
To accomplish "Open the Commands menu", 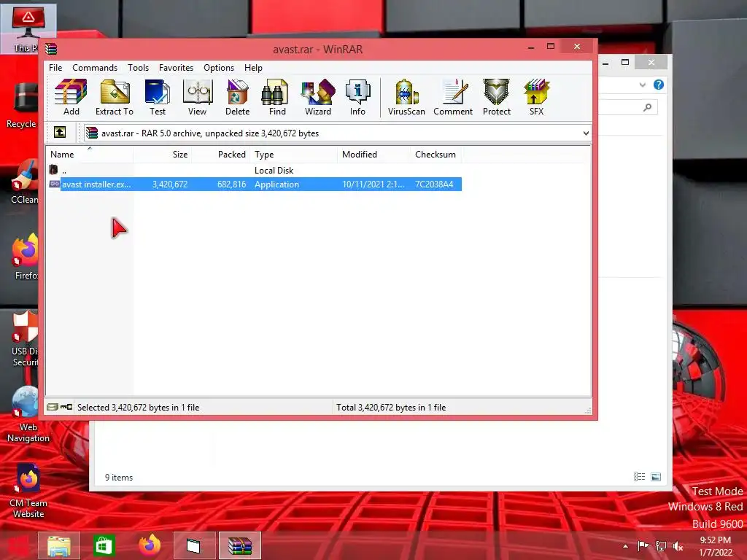I will click(95, 68).
